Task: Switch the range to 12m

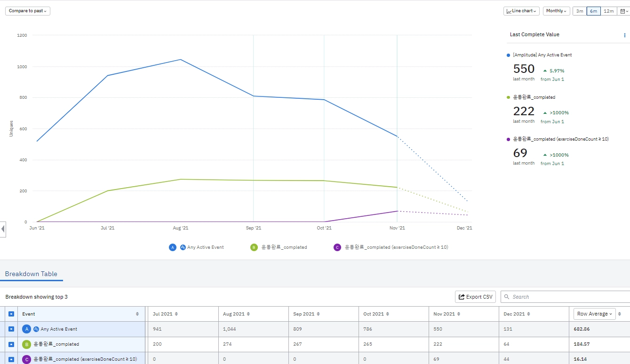Action: click(608, 11)
